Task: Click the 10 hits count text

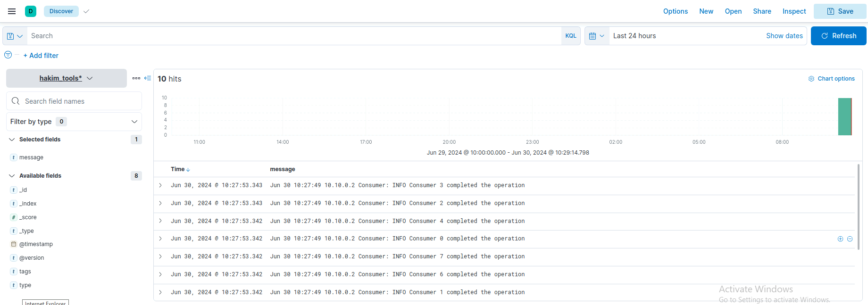Action: coord(169,79)
